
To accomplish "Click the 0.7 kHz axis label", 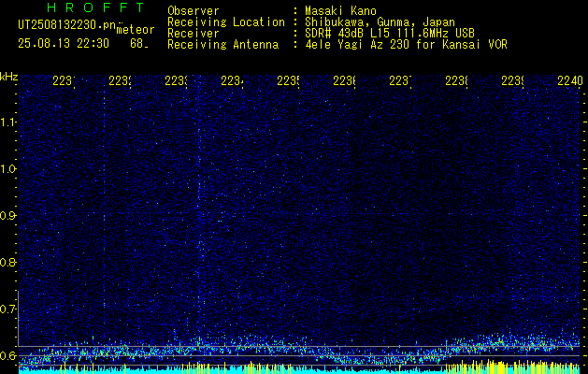I will (7, 309).
